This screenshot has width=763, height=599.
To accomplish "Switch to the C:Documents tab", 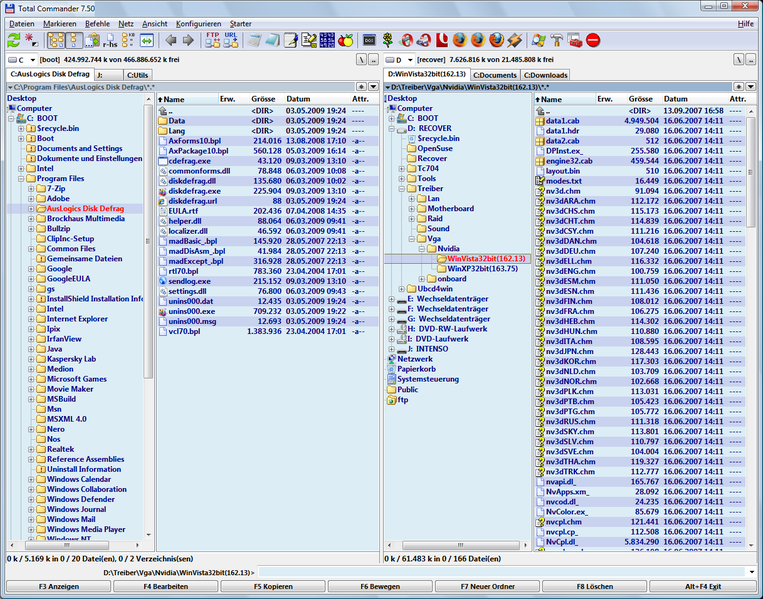I will point(495,75).
